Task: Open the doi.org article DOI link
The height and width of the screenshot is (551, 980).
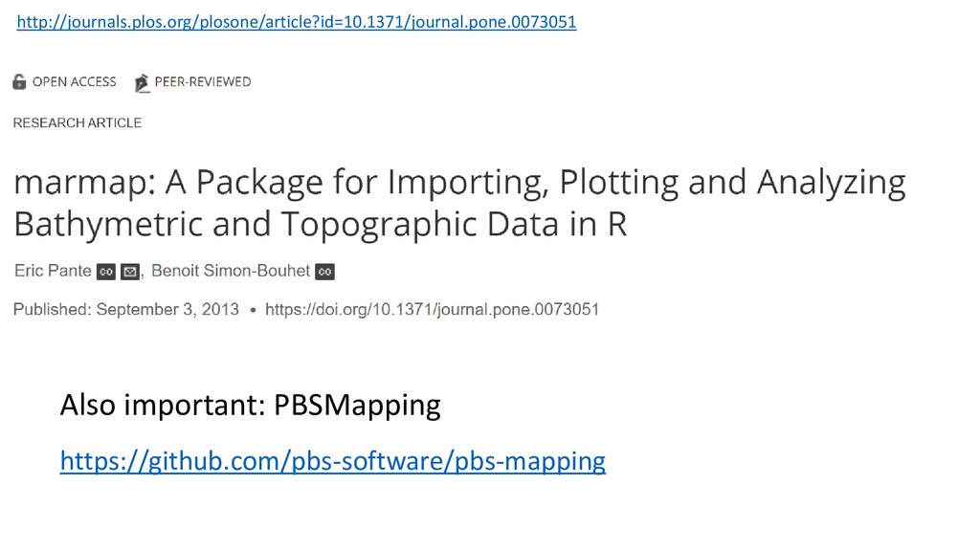Action: 432,309
